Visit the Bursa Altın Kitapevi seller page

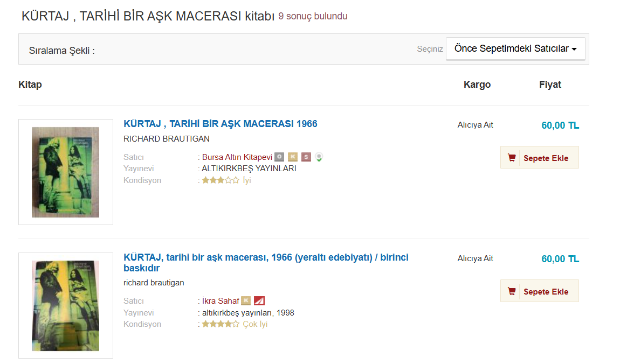237,157
